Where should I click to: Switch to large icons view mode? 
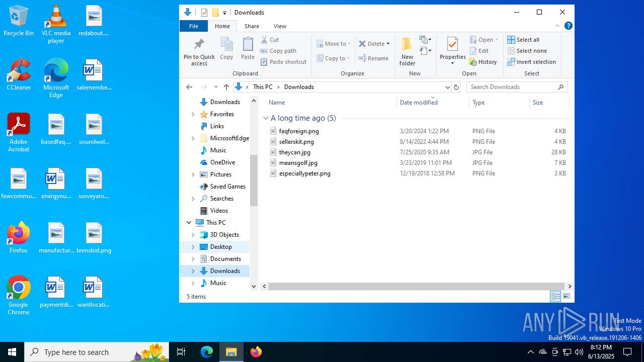(x=567, y=297)
